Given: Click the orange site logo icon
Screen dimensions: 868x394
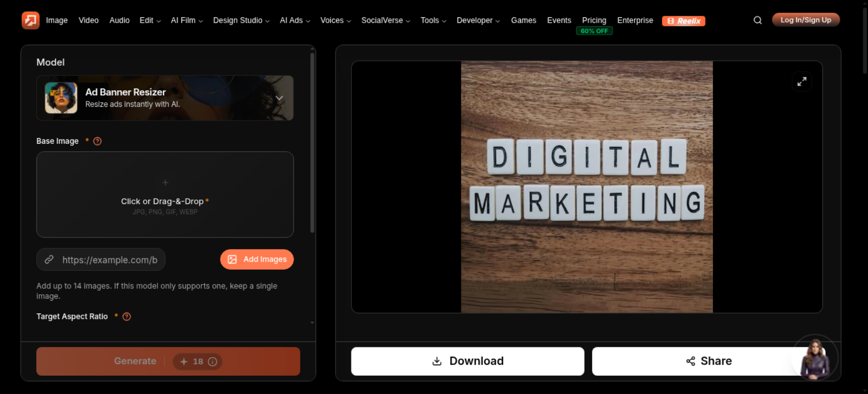Looking at the screenshot, I should (x=30, y=20).
